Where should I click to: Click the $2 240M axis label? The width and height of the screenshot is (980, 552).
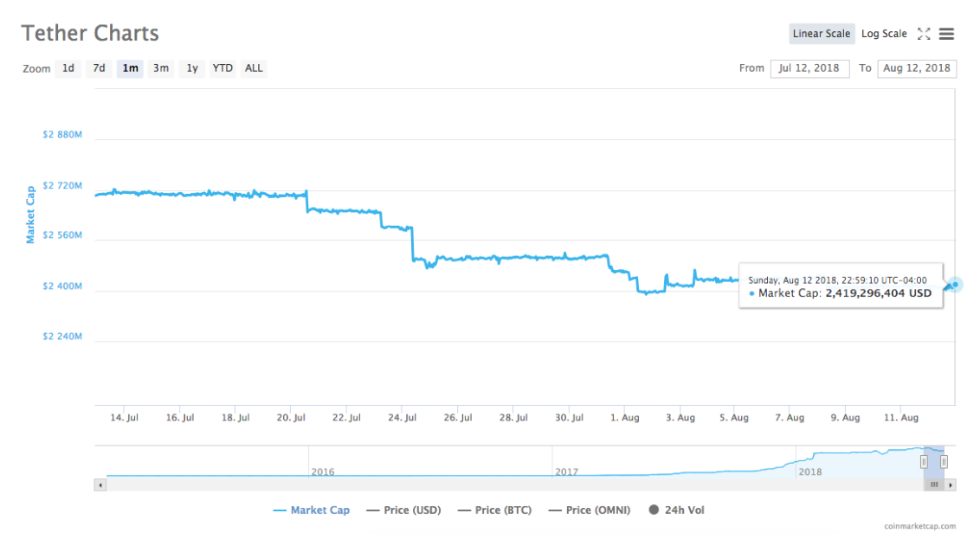62,337
